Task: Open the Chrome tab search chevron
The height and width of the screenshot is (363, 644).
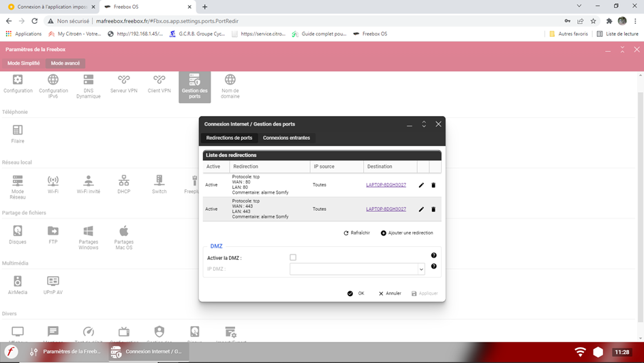Action: 579,6
